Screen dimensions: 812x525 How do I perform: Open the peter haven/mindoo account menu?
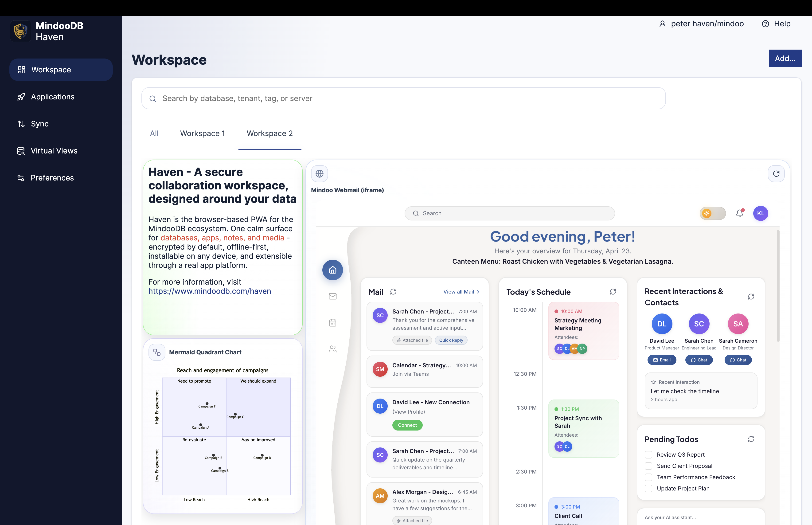(701, 24)
